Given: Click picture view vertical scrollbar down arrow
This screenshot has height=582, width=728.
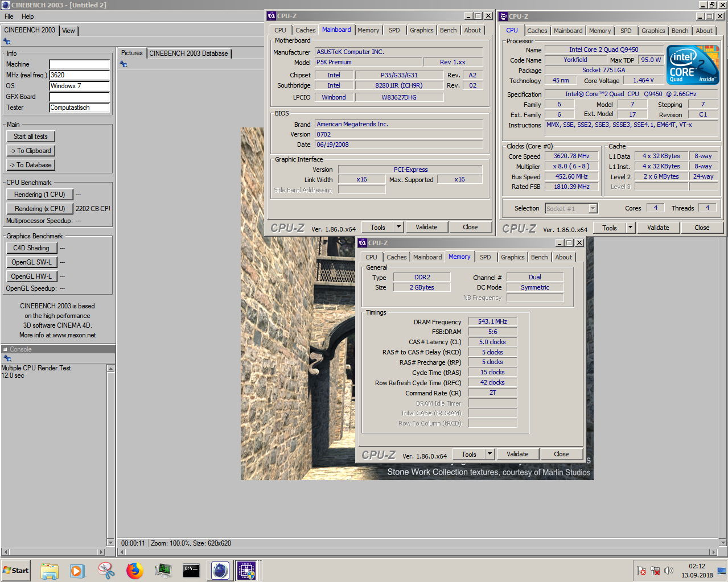Looking at the screenshot, I should click(723, 543).
